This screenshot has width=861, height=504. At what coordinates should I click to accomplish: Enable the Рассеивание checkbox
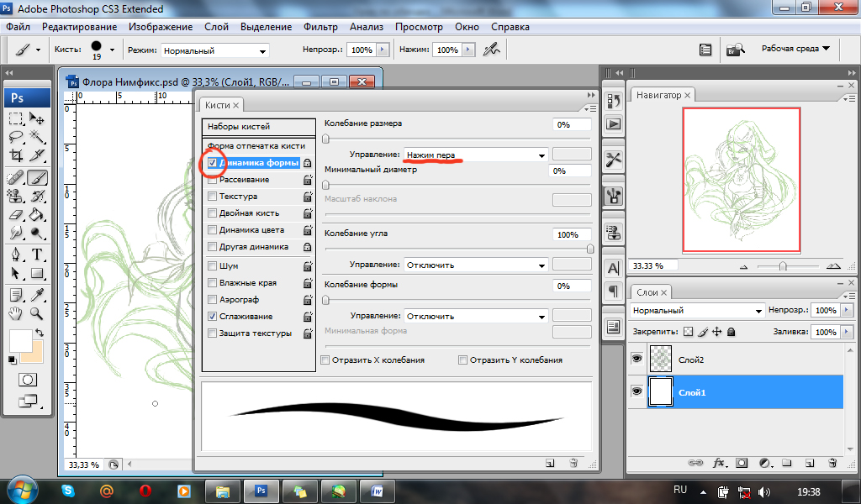pyautogui.click(x=213, y=180)
